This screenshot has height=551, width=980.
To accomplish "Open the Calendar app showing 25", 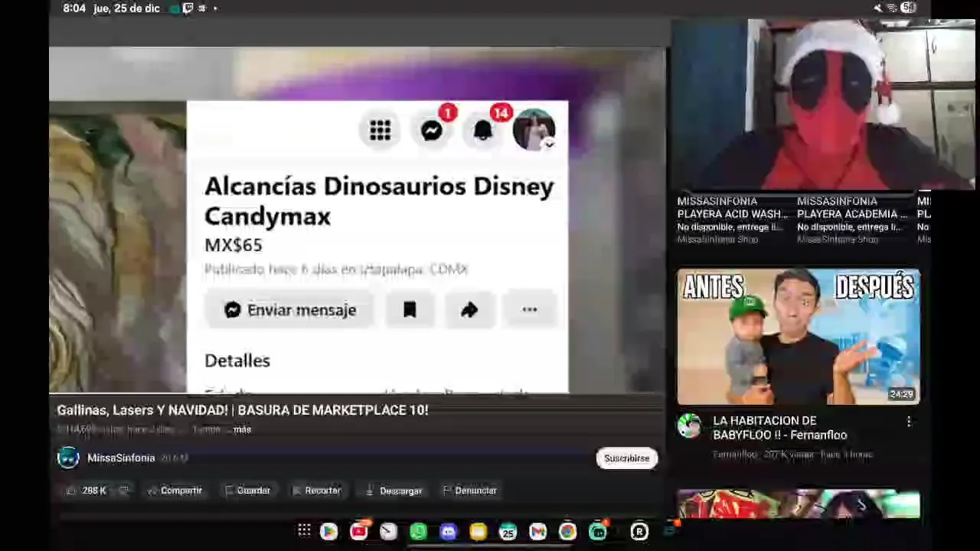I will (508, 531).
